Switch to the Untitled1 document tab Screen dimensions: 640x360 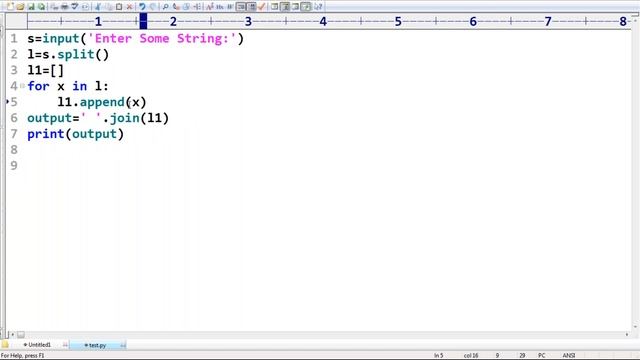pos(39,345)
